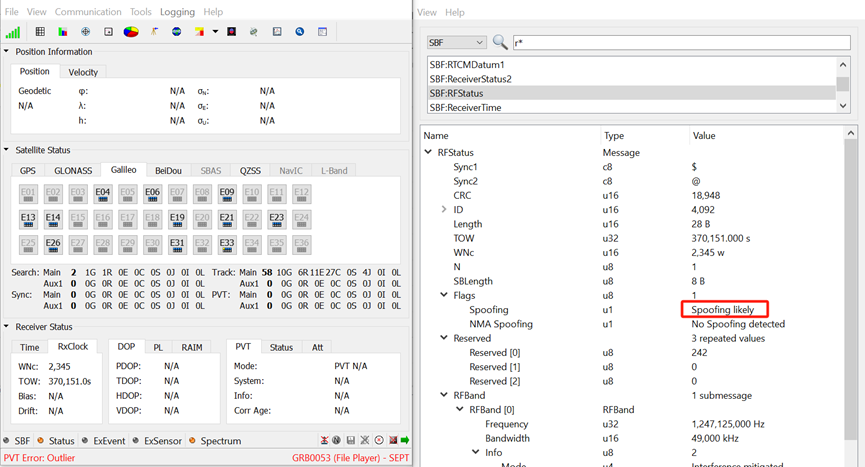Open the Logging menu
Viewport: 865px width, 467px height.
click(177, 12)
